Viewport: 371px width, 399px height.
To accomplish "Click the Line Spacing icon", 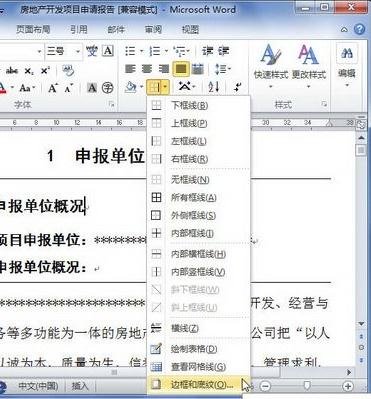I will click(220, 69).
